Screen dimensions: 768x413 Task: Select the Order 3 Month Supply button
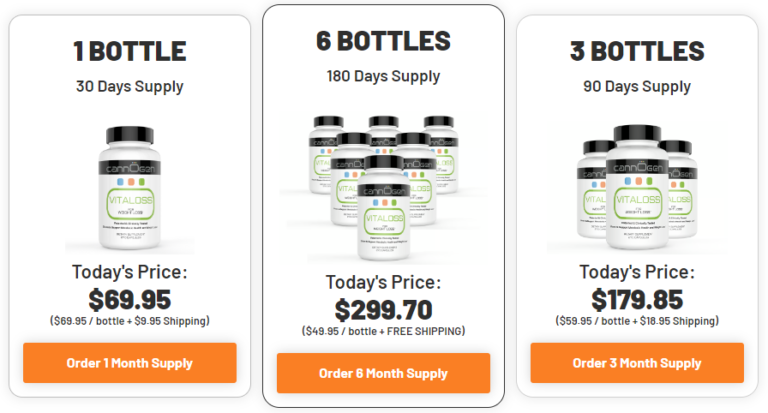click(x=637, y=363)
